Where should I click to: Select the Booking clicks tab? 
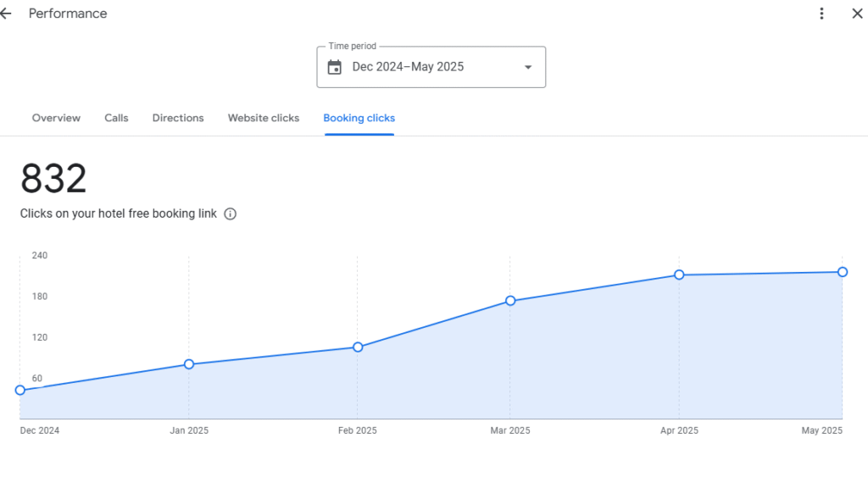[359, 118]
